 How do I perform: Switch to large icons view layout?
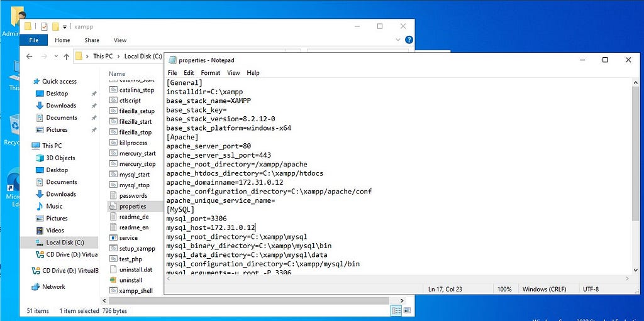(407, 311)
